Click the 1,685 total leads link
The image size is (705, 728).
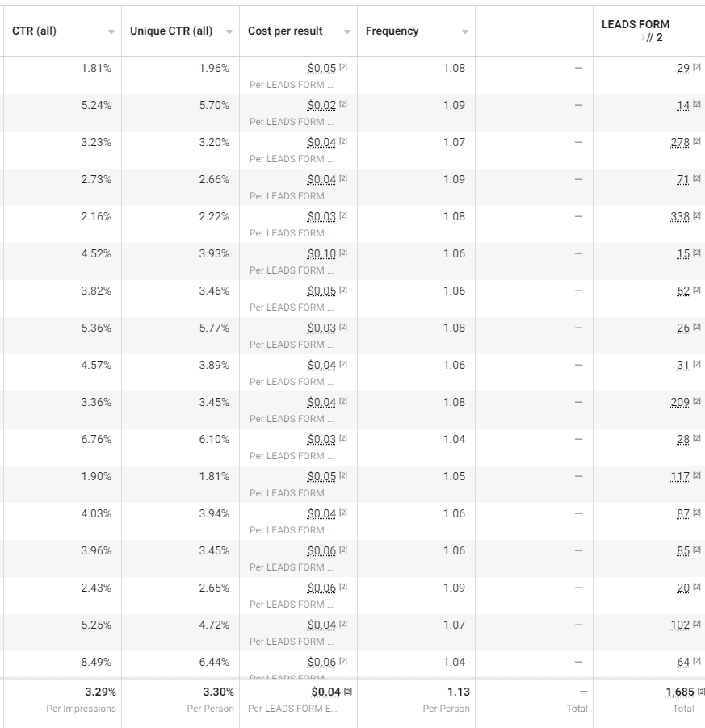[679, 692]
